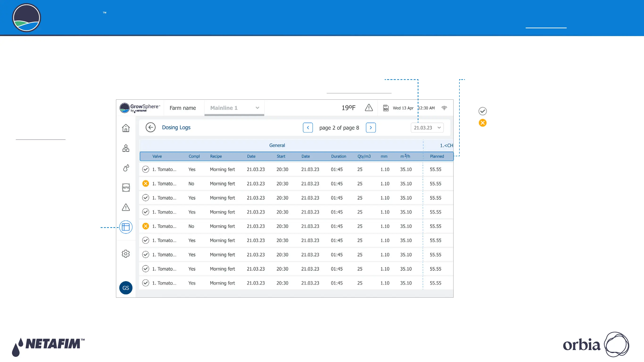Click the 1.<CH column group header
The width and height of the screenshot is (644, 362).
click(x=446, y=145)
